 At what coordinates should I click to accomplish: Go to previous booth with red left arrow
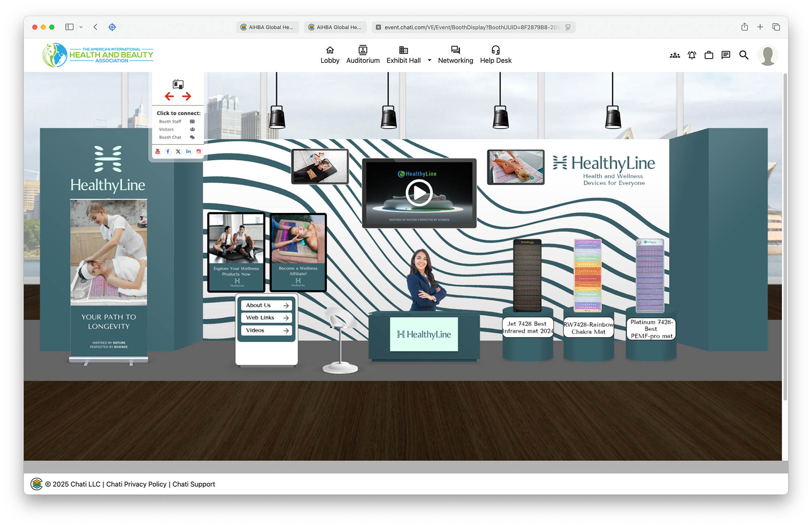click(x=169, y=96)
